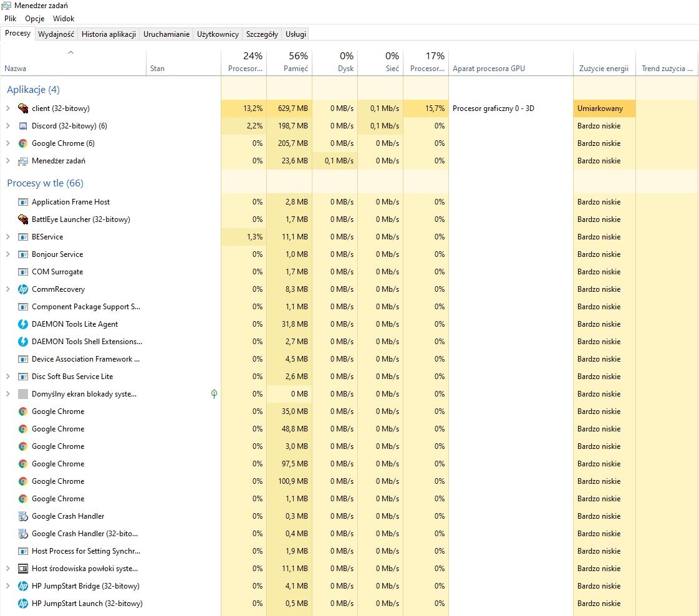Switch to the Usługi tab

(x=296, y=34)
